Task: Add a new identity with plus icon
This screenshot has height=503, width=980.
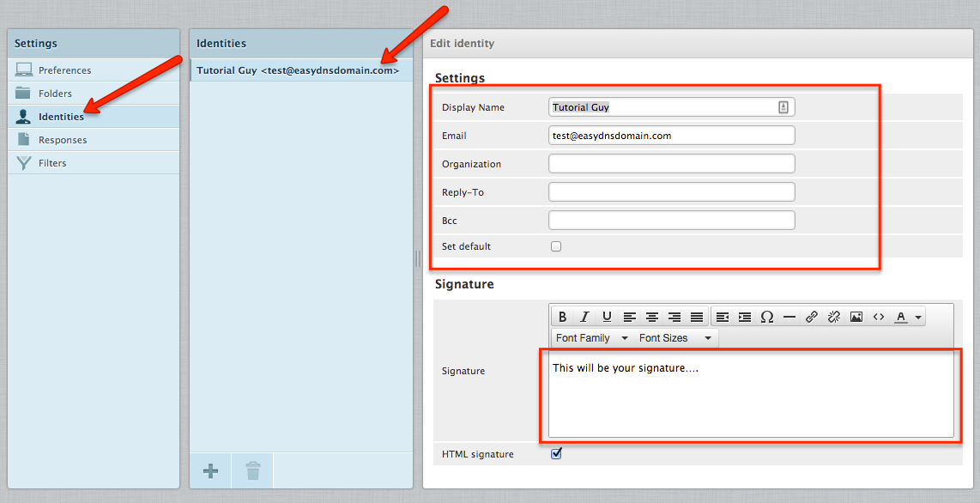Action: point(210,470)
